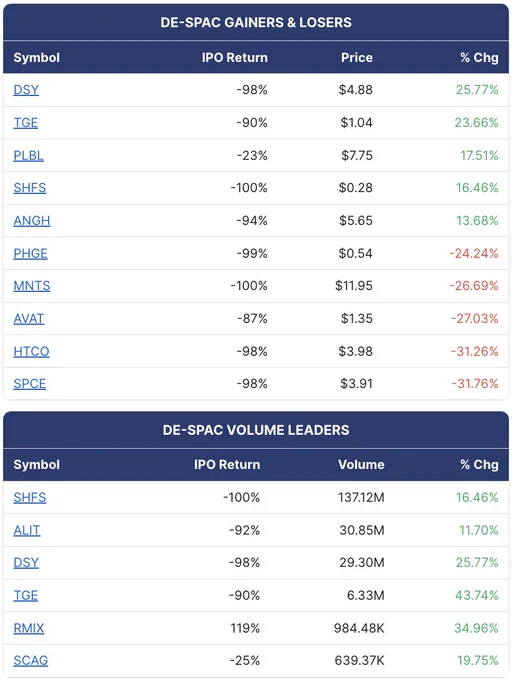Open the PHGE symbol link

point(30,253)
